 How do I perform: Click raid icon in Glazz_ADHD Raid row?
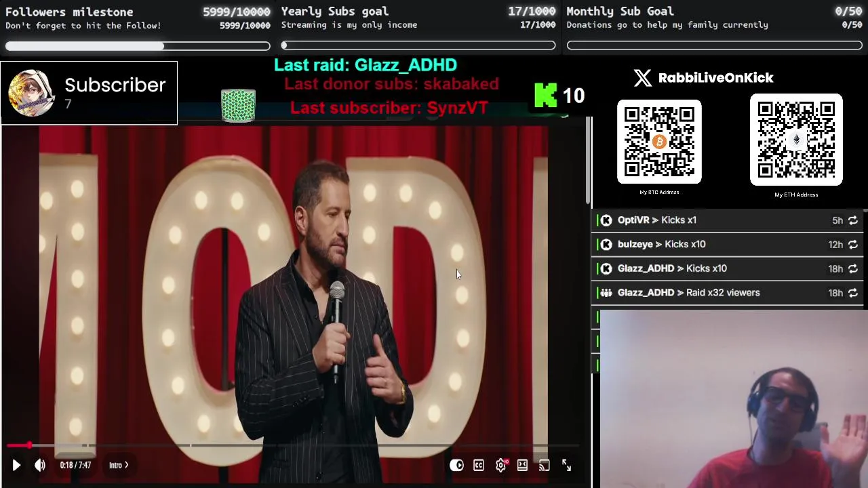606,293
